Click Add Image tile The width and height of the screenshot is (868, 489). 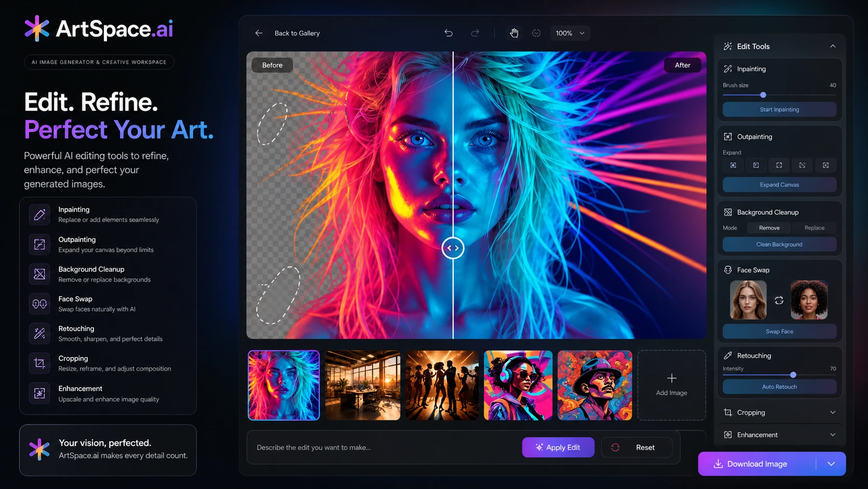(x=672, y=385)
